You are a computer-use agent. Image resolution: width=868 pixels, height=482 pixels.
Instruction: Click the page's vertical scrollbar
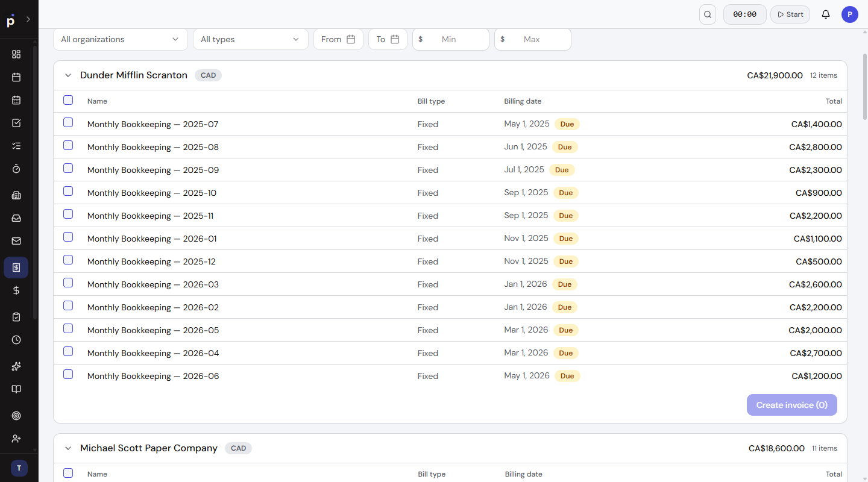[865, 87]
